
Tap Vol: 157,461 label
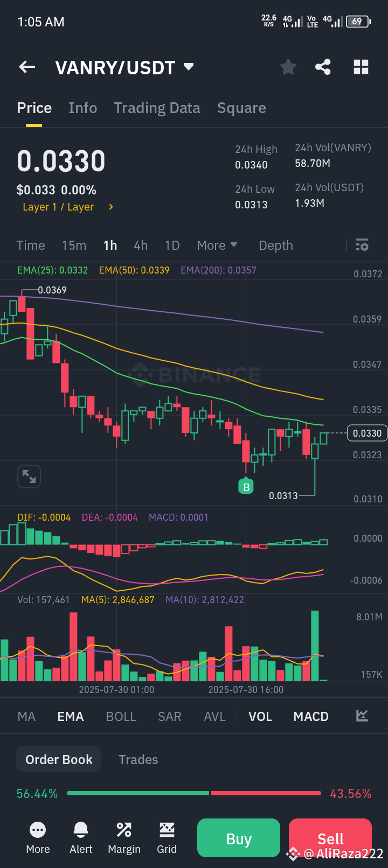tap(44, 600)
